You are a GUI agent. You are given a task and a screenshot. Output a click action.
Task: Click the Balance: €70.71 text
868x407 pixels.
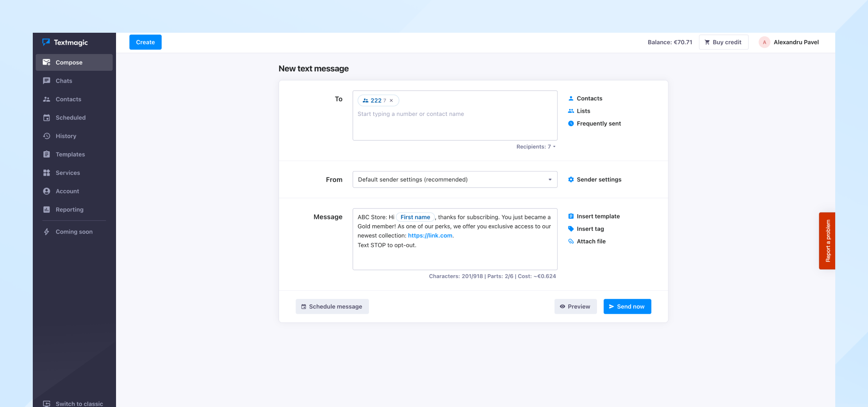point(670,42)
